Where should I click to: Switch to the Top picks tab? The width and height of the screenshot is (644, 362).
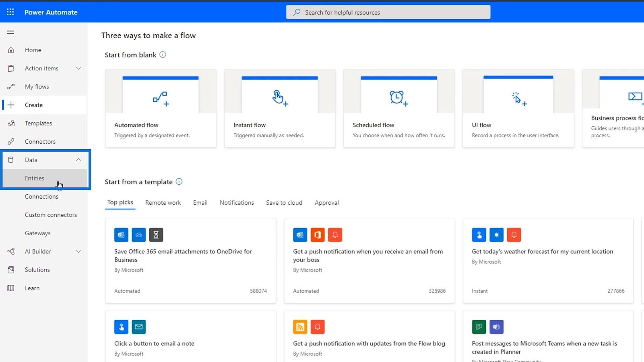point(120,202)
